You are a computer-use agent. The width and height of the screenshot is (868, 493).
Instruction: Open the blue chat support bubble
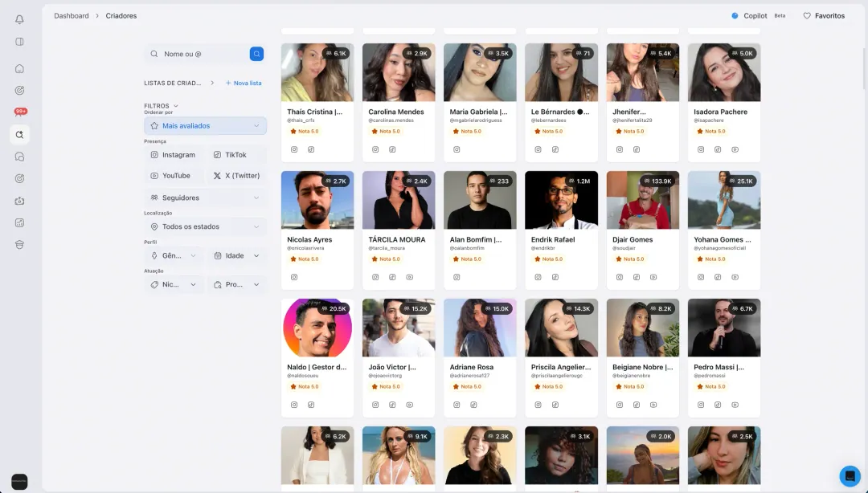tap(850, 476)
